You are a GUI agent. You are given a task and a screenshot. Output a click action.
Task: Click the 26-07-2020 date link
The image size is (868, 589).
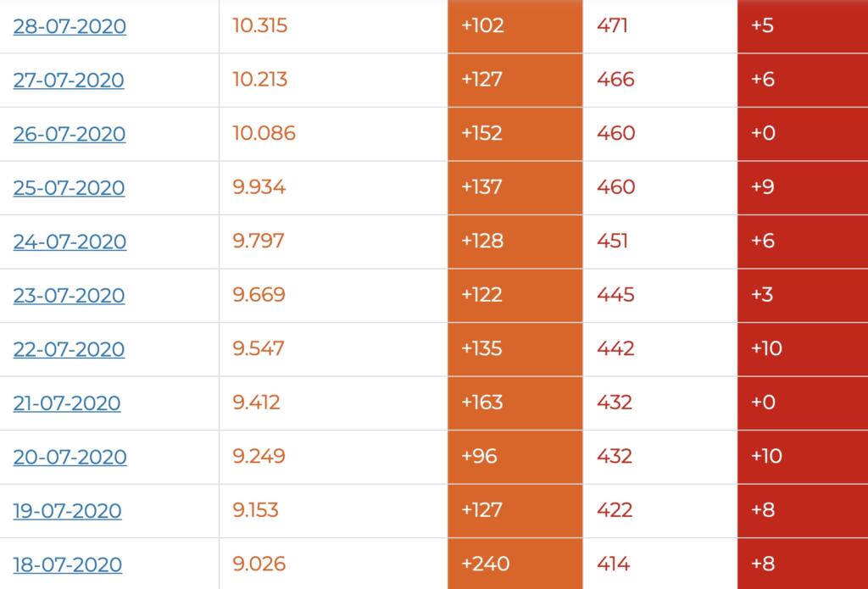[x=70, y=134]
